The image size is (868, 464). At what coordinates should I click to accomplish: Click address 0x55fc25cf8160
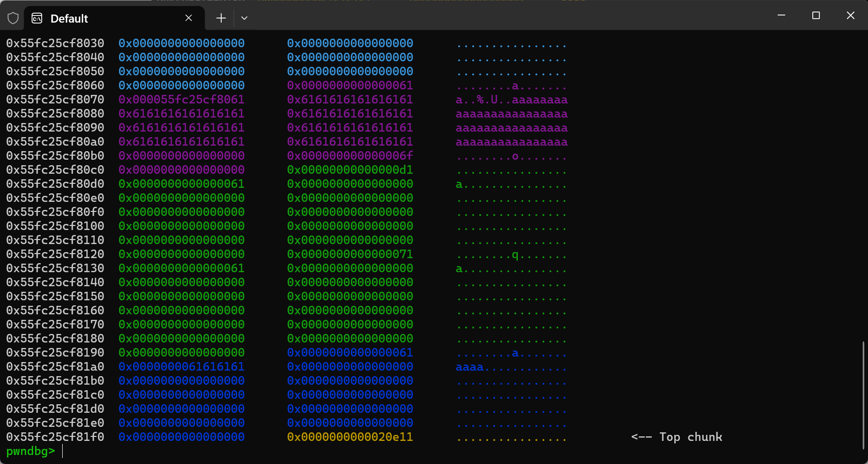tap(55, 310)
